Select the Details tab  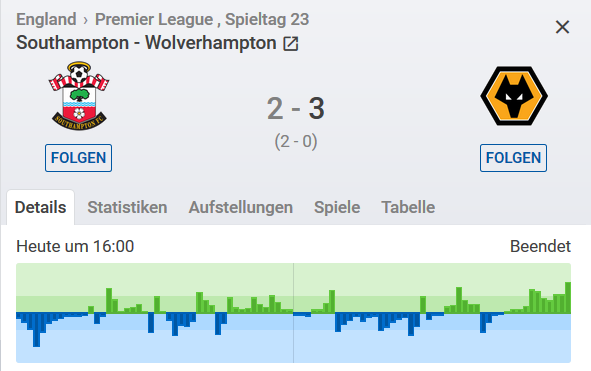(40, 207)
